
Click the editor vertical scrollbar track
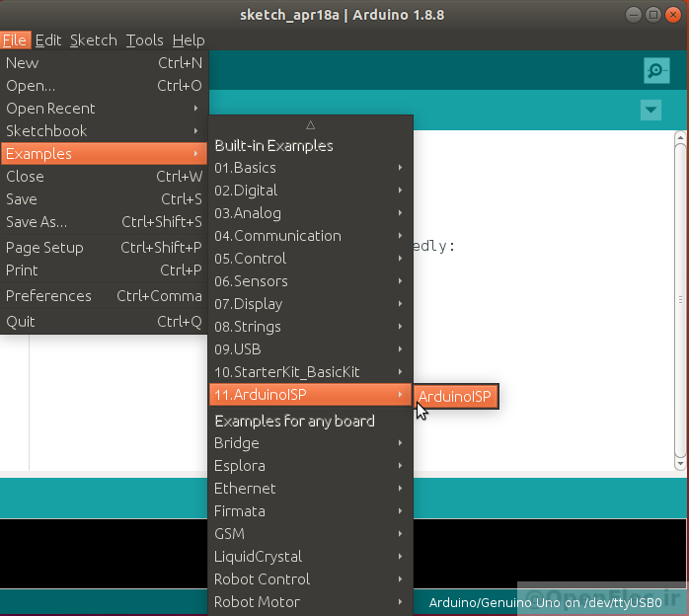[681, 300]
